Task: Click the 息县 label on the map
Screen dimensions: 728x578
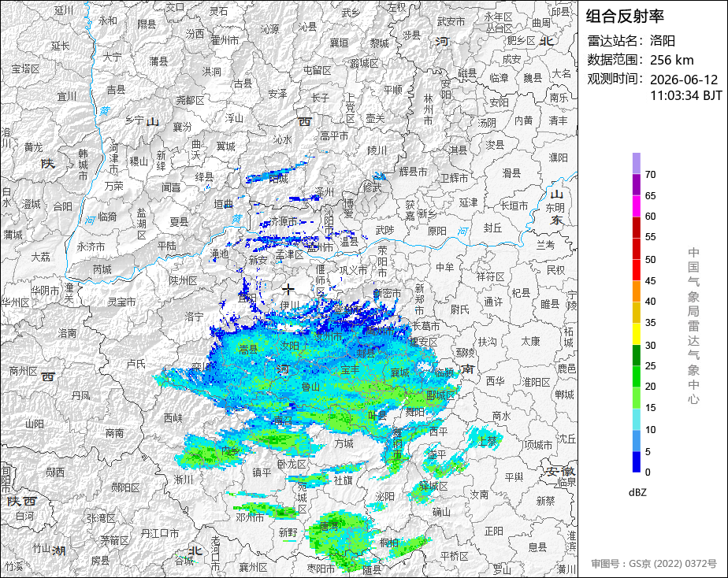Action: pyautogui.click(x=537, y=547)
